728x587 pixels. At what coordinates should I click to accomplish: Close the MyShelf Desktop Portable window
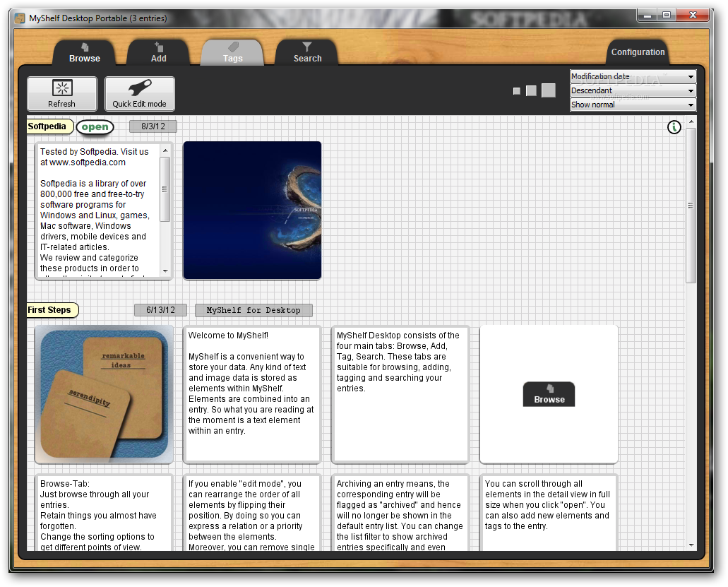tap(693, 16)
